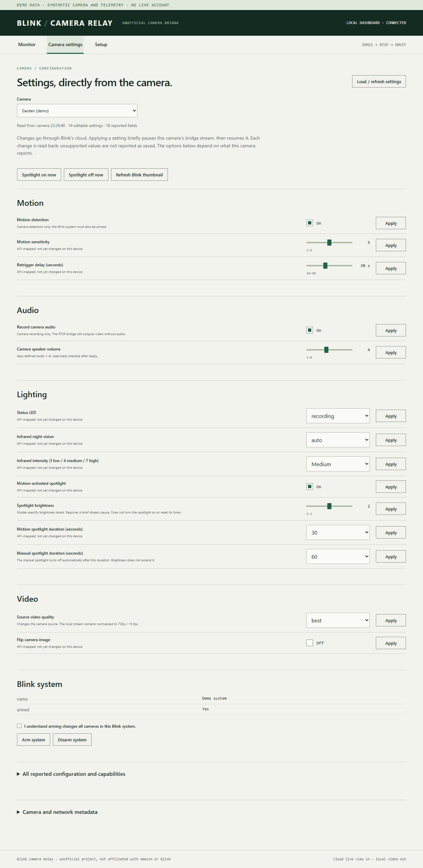The height and width of the screenshot is (868, 423).
Task: Open Motion spotlight duration dropdown
Action: 338,532
